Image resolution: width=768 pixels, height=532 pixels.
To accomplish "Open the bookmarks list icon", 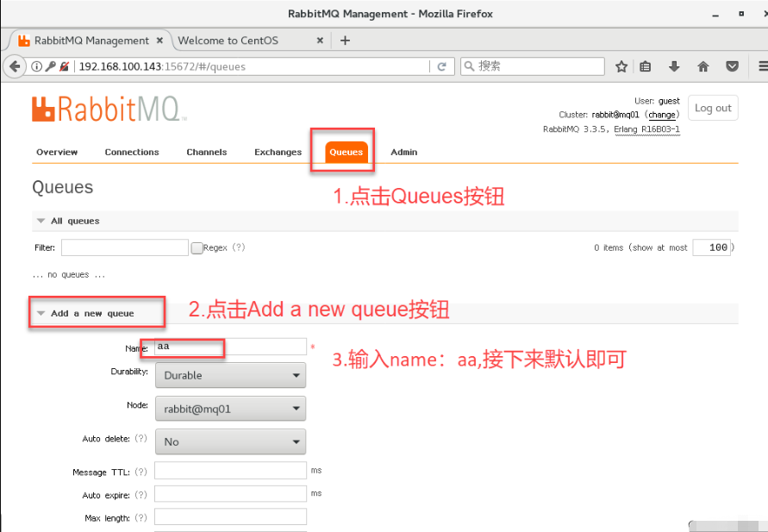I will pyautogui.click(x=646, y=66).
